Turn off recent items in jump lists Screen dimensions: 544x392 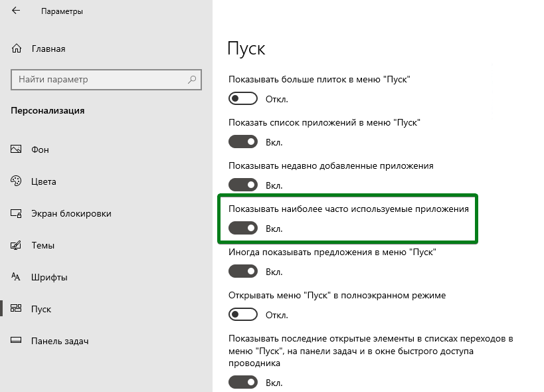tap(243, 382)
